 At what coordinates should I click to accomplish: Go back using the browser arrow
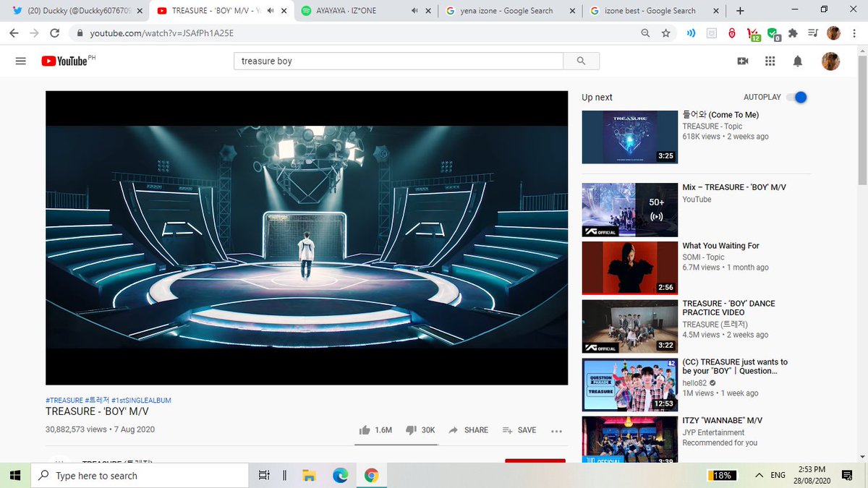(x=14, y=33)
